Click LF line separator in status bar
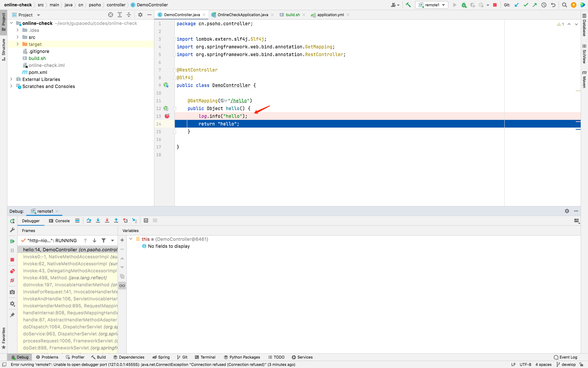588x368 pixels. pyautogui.click(x=513, y=364)
